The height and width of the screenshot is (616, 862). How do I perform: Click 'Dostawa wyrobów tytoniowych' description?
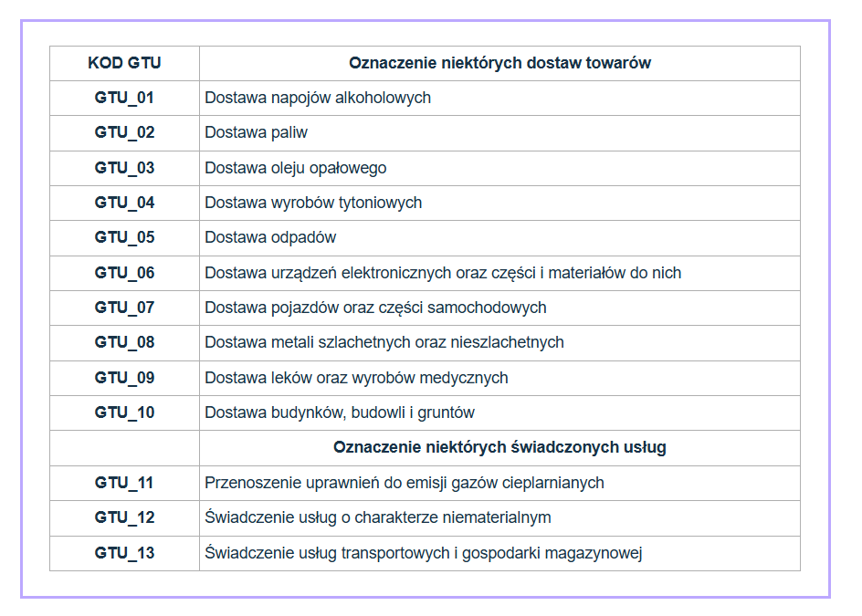click(x=313, y=203)
